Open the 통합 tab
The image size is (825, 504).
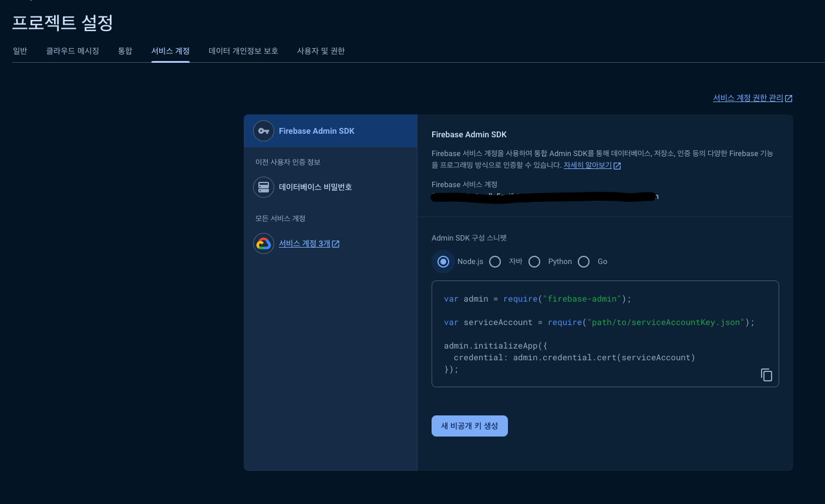tap(125, 51)
